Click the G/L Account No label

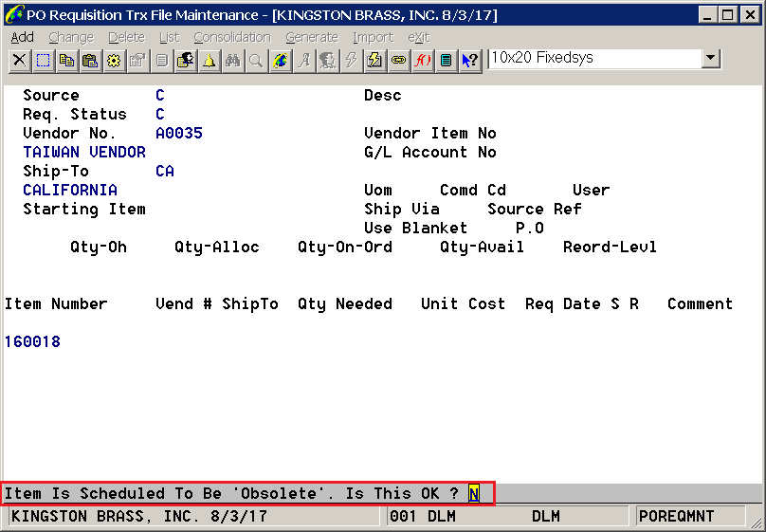(430, 152)
